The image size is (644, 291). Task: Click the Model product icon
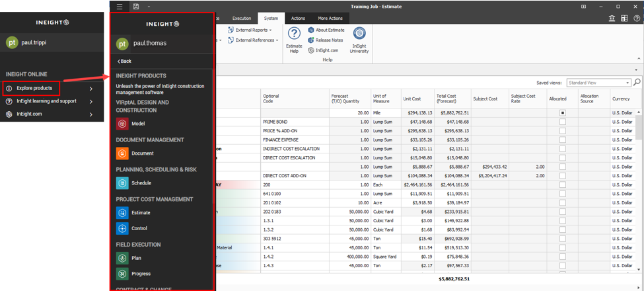point(122,123)
